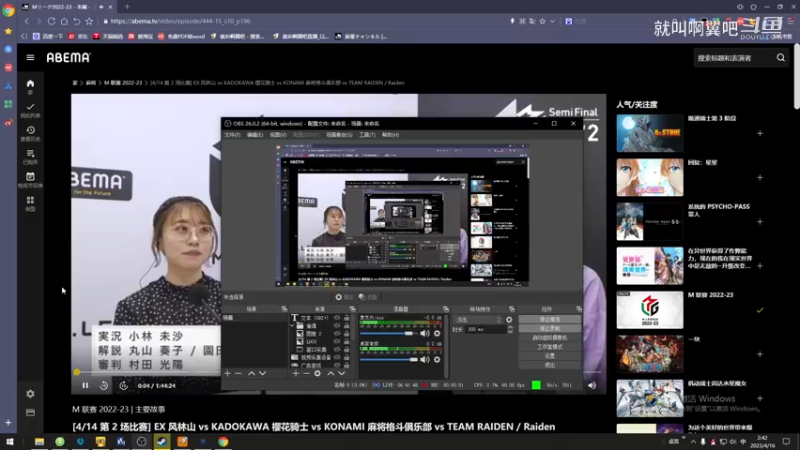Toggle visibility of 文本 source
This screenshot has height=450, width=800.
point(337,318)
